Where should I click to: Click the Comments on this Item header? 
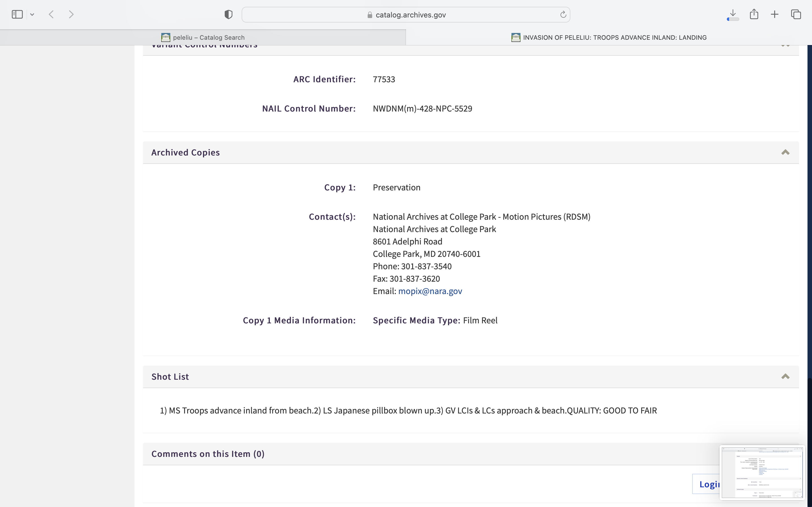click(208, 454)
